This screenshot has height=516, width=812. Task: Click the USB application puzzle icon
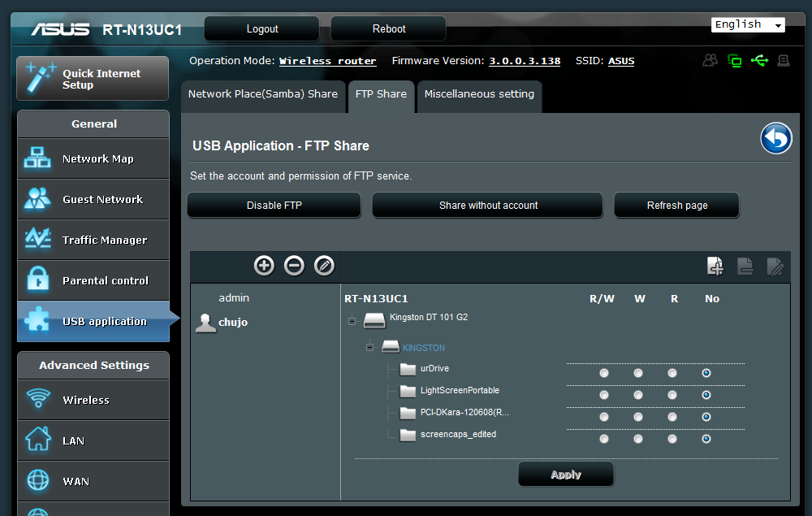(x=37, y=319)
